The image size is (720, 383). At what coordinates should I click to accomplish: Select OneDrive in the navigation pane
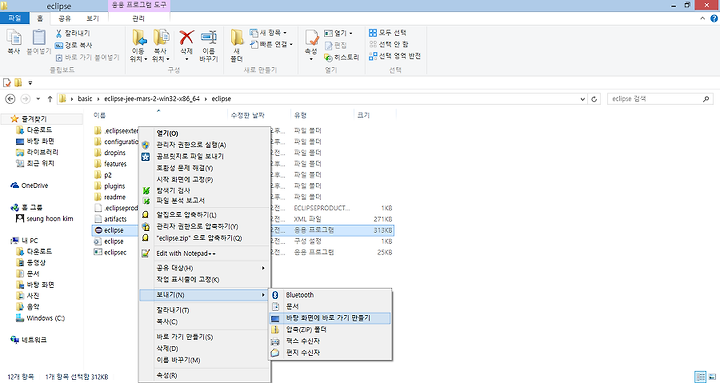pyautogui.click(x=29, y=186)
